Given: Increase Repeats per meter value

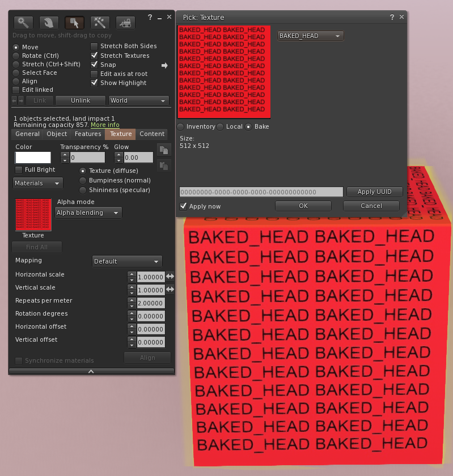Looking at the screenshot, I should pyautogui.click(x=132, y=300).
